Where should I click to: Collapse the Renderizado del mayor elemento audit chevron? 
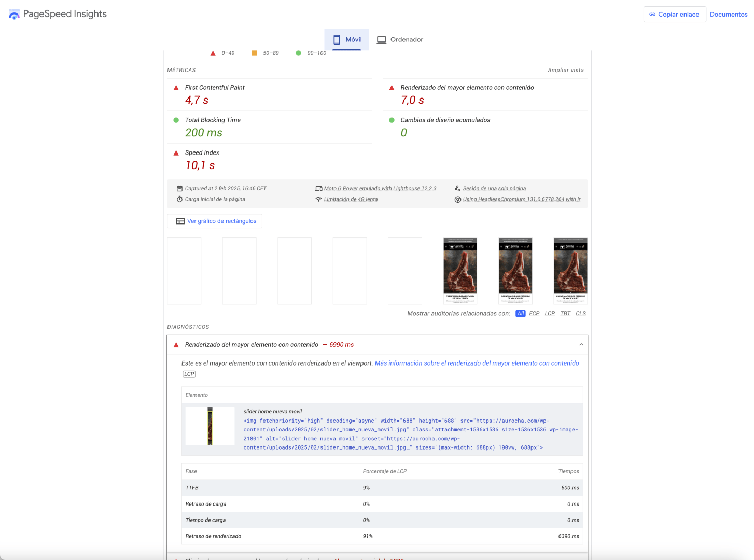click(x=581, y=345)
